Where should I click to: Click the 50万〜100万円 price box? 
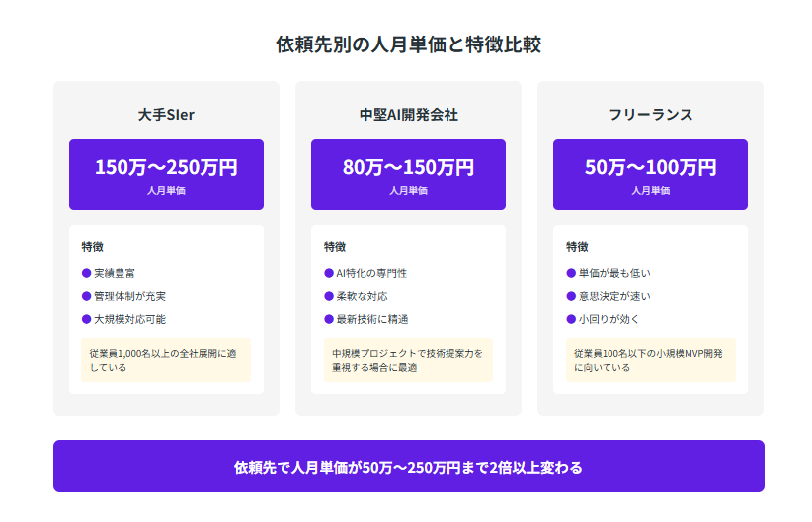(x=650, y=174)
